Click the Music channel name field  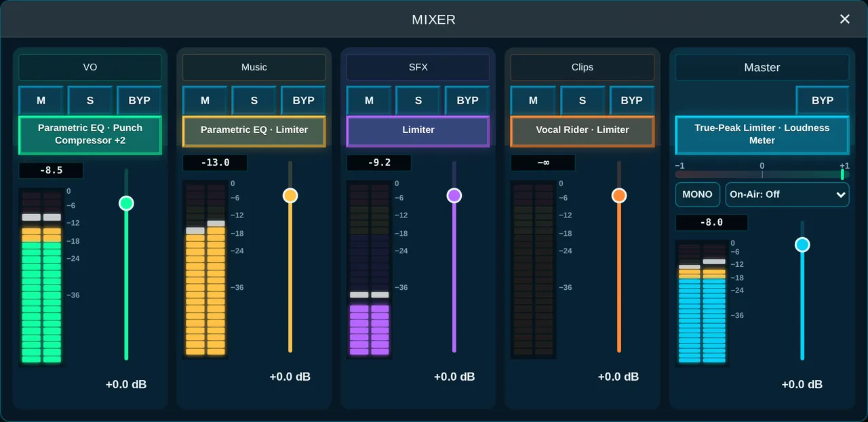[x=254, y=68]
